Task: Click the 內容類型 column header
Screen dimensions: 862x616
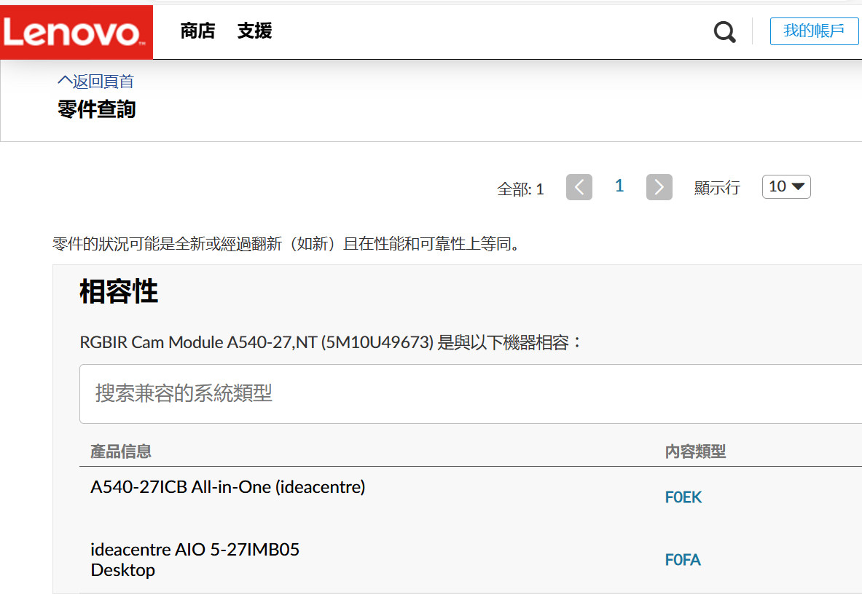Action: (x=695, y=451)
